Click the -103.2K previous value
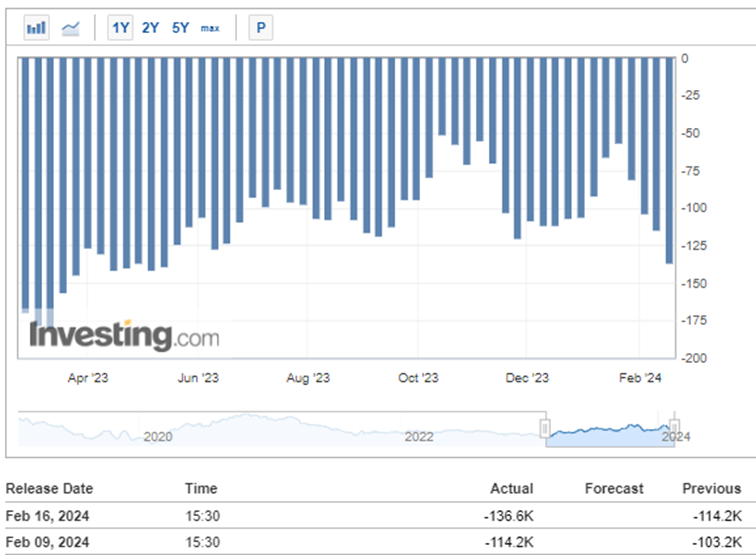 [x=717, y=542]
